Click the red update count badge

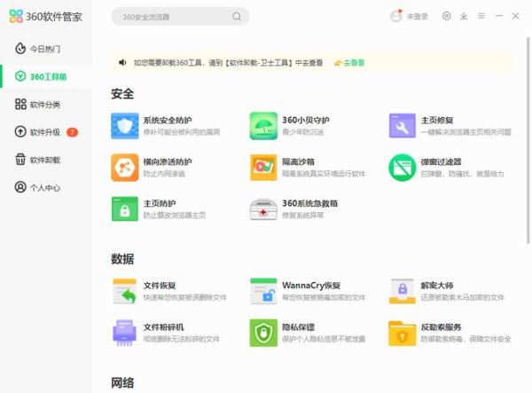(x=73, y=132)
